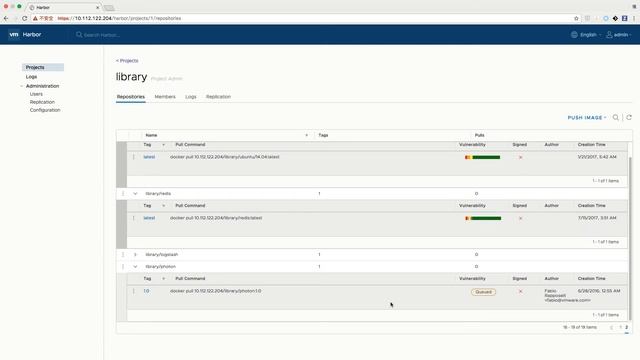This screenshot has height=360, width=640.
Task: Select Projects in the sidebar
Action: coord(43,67)
